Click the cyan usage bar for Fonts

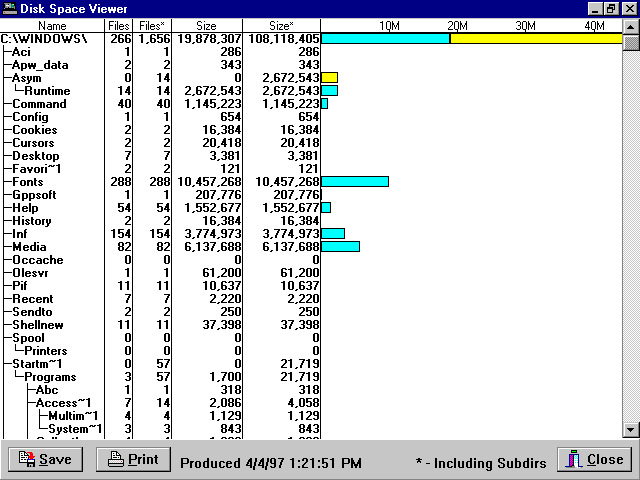pyautogui.click(x=355, y=182)
